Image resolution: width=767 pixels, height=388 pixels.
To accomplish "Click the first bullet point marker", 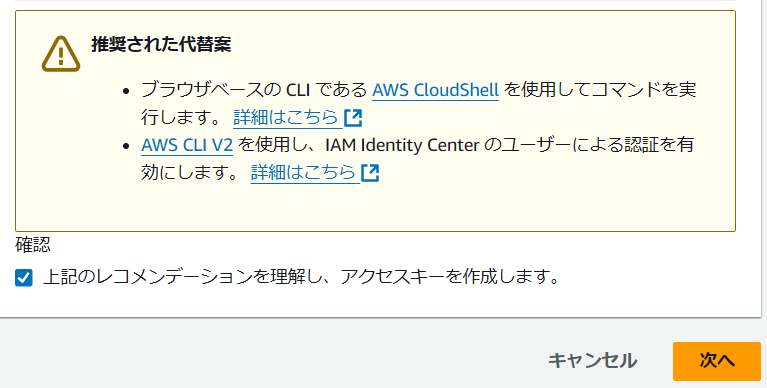I will click(x=127, y=91).
